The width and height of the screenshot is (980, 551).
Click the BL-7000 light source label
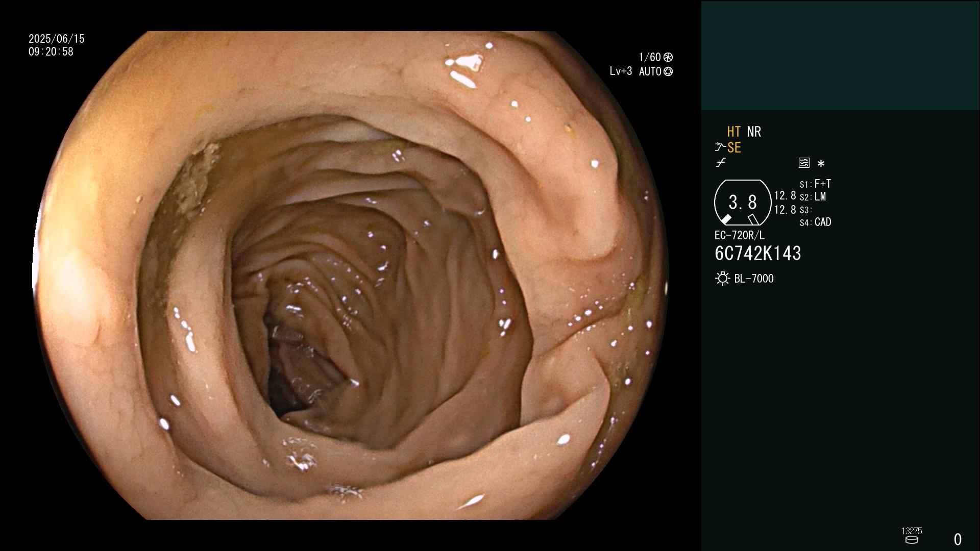[x=754, y=279]
